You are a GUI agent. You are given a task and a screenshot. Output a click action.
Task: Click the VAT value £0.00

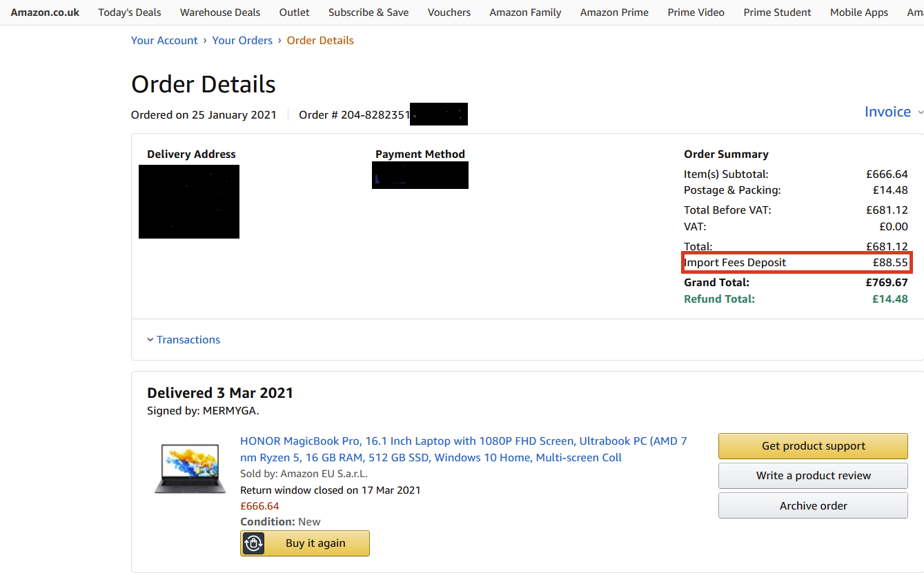click(893, 226)
